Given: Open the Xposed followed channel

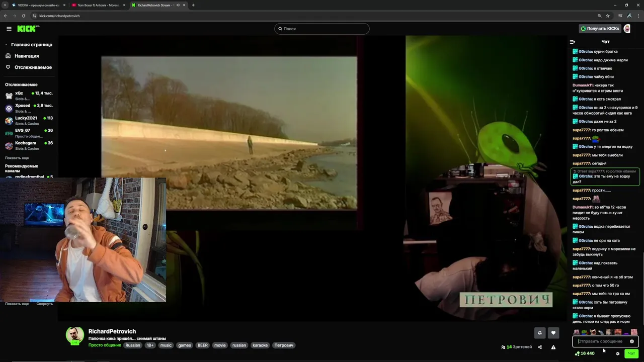Looking at the screenshot, I should 29,108.
